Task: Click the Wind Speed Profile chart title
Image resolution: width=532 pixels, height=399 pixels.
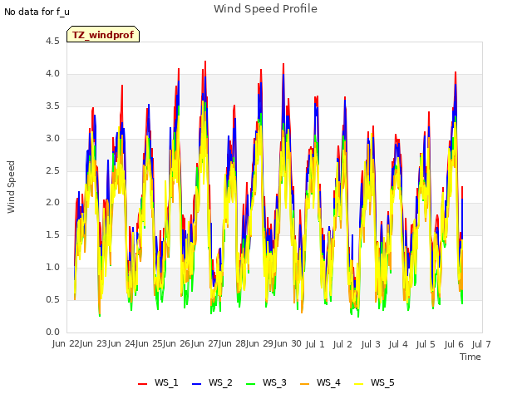Action: pos(266,9)
